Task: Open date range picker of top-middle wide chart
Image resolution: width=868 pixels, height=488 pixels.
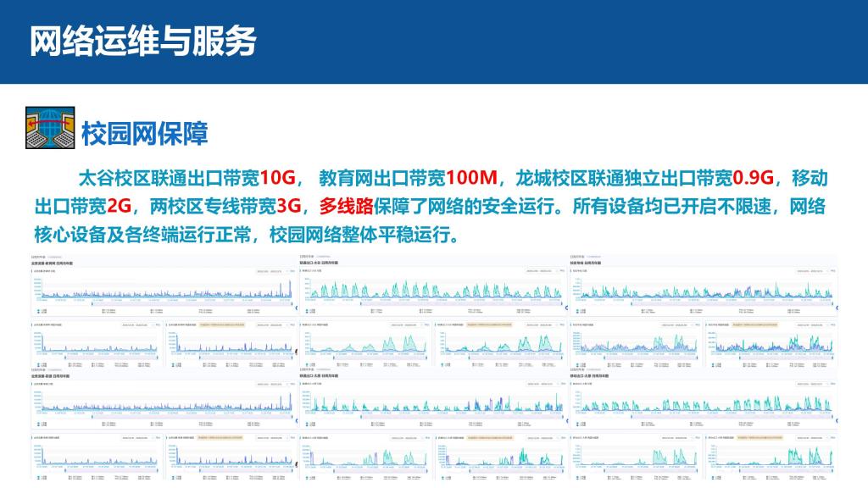Action: [x=538, y=272]
